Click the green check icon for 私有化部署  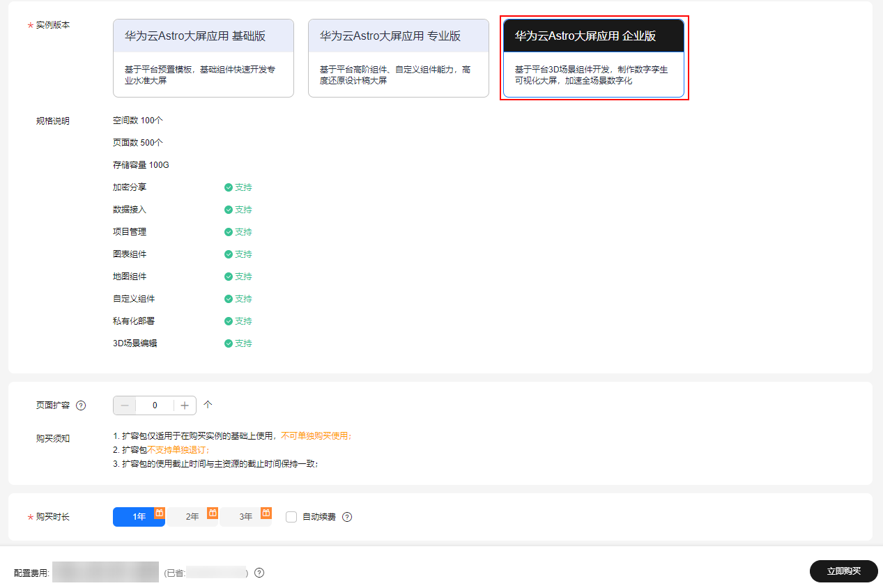[x=229, y=321]
